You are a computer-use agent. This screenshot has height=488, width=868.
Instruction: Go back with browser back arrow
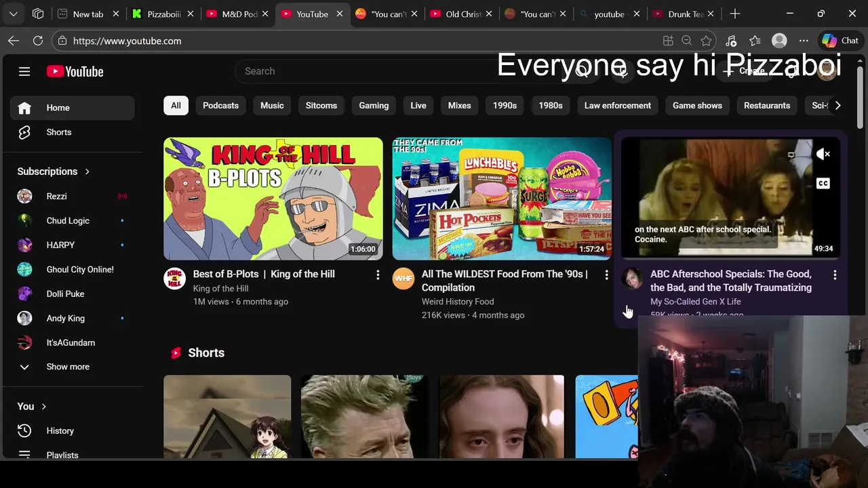tap(14, 41)
